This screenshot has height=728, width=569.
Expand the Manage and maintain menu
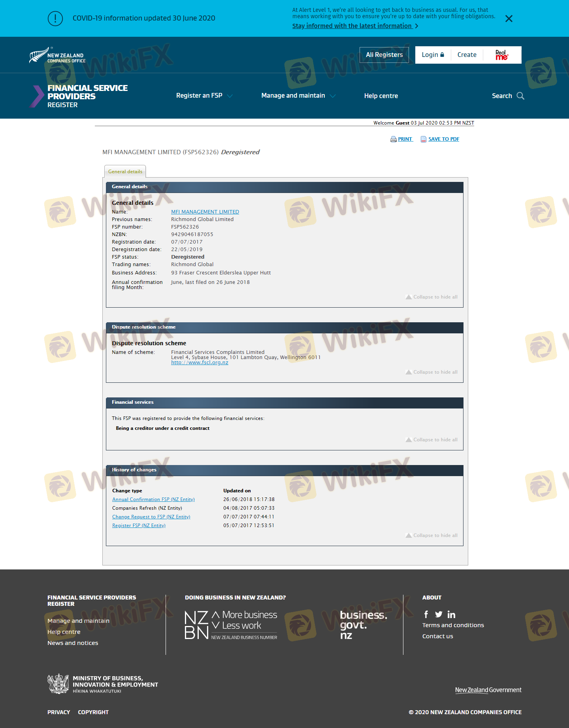298,96
